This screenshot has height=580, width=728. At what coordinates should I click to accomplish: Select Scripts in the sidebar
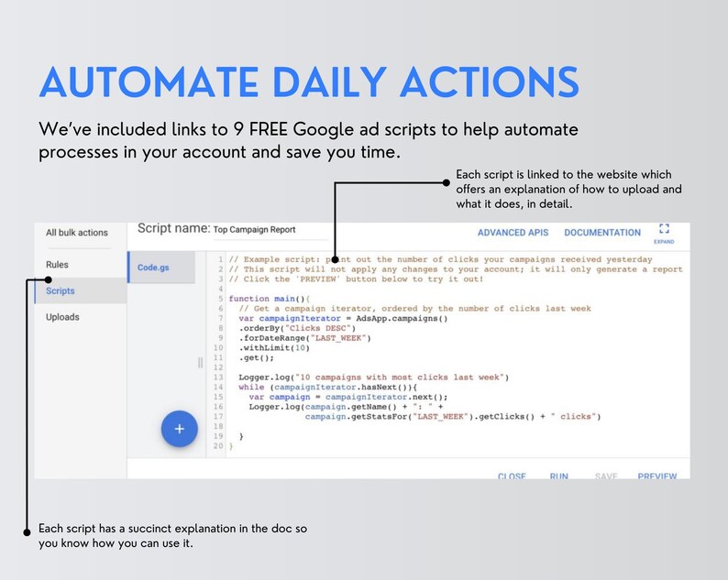(x=81, y=291)
